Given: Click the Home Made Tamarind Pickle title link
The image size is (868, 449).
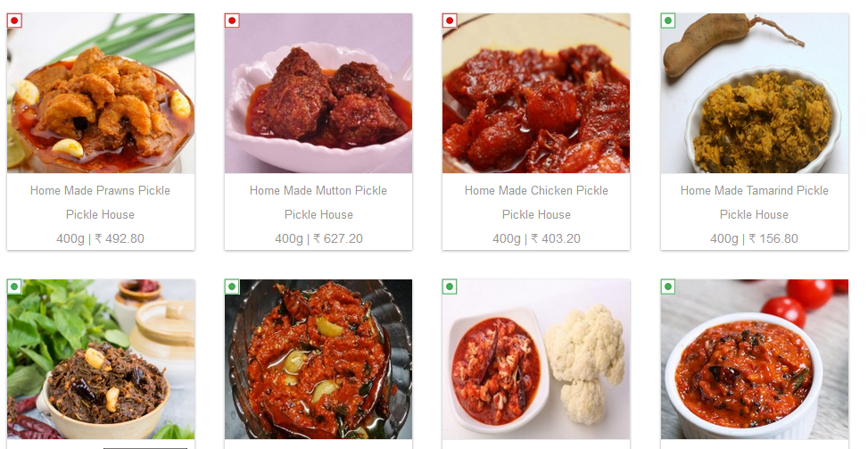Looking at the screenshot, I should click(x=755, y=190).
